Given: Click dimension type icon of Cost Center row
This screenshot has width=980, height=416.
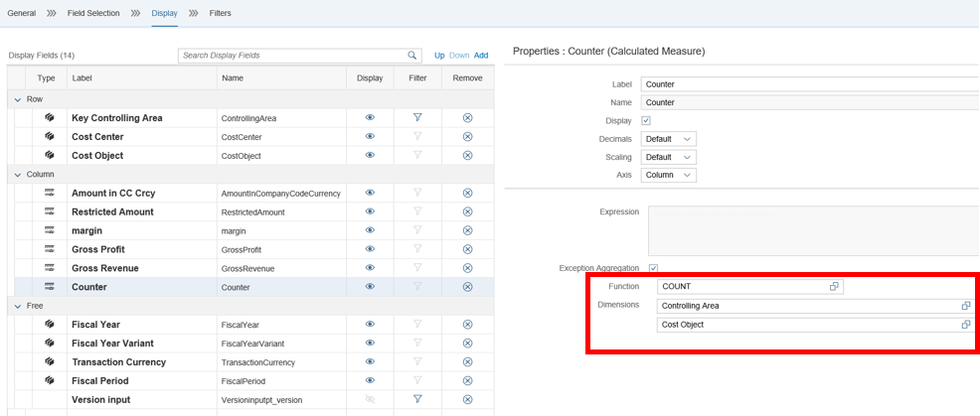Looking at the screenshot, I should (x=50, y=136).
